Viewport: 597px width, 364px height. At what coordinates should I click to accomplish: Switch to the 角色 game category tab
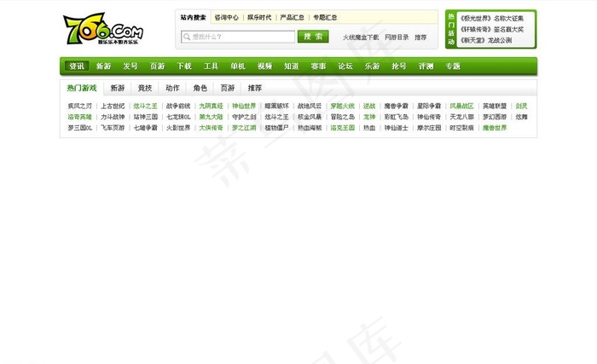pyautogui.click(x=200, y=88)
